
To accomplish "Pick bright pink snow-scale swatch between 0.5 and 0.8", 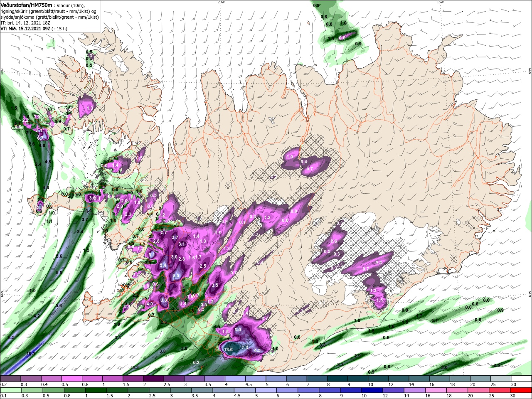I will pos(71,379).
